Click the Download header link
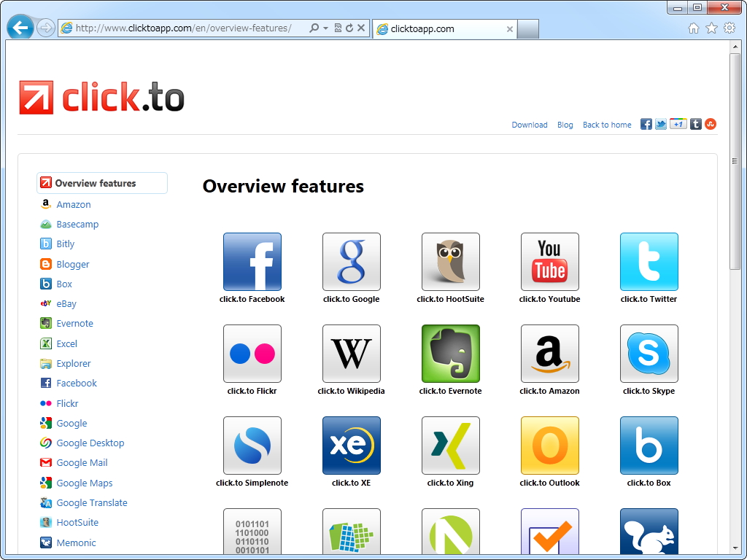The height and width of the screenshot is (560, 747). point(530,125)
